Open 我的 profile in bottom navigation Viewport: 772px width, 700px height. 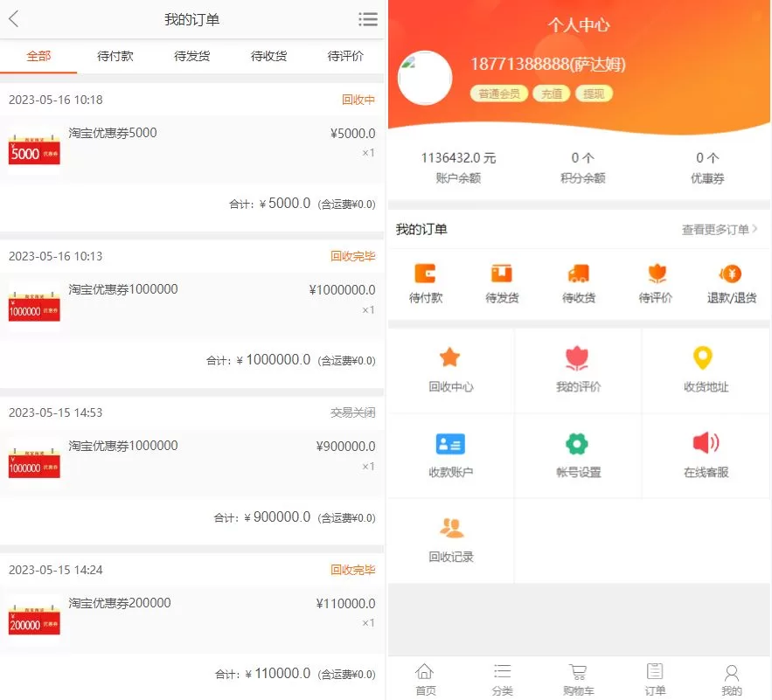pos(732,679)
